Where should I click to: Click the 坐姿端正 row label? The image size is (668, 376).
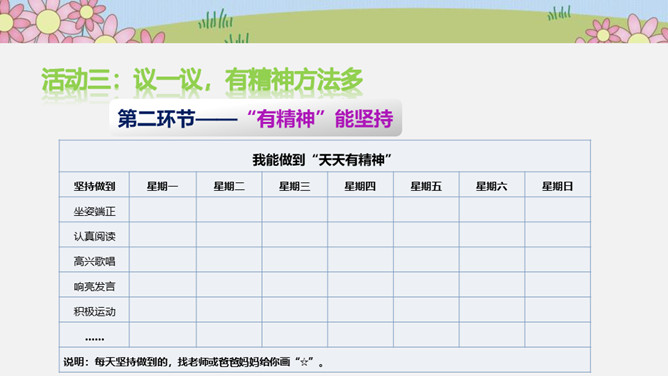94,211
